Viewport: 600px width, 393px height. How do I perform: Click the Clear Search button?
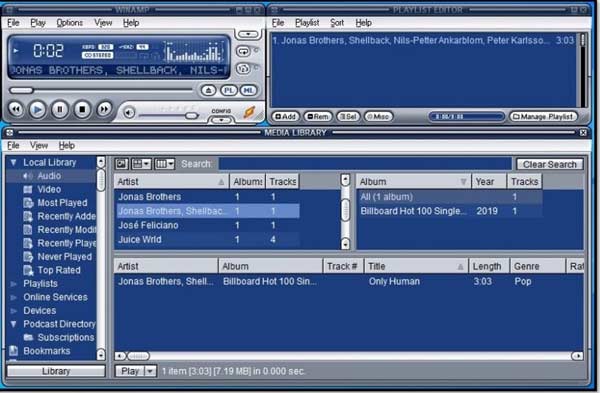click(x=549, y=165)
